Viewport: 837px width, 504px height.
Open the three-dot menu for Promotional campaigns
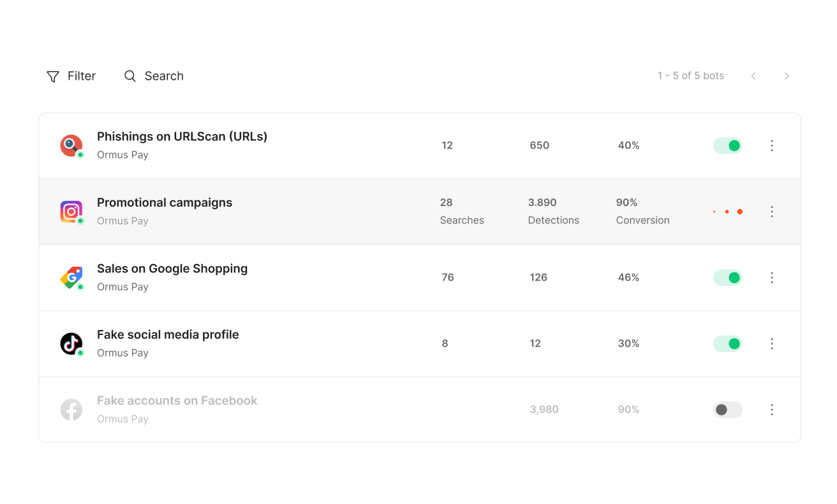click(772, 211)
